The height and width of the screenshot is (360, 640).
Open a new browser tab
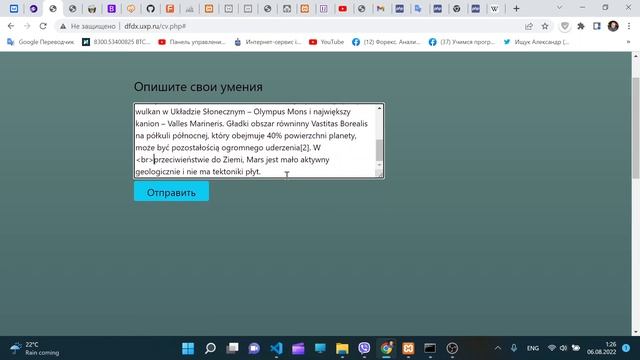(516, 9)
